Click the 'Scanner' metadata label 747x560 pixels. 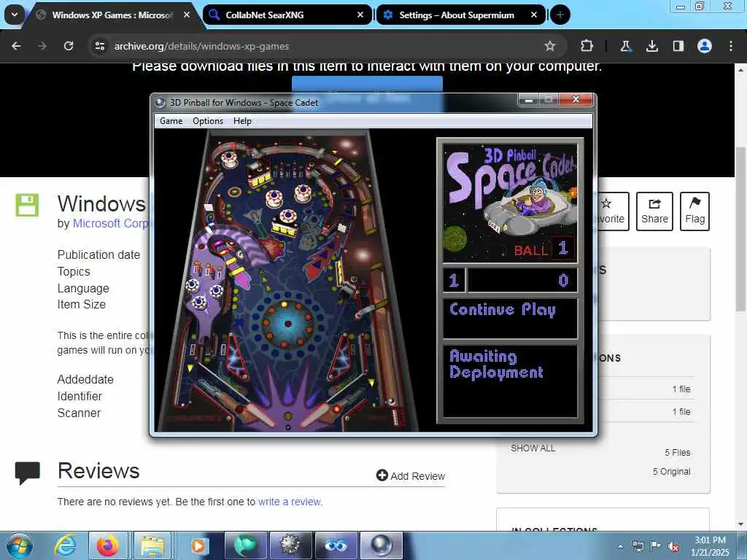coord(79,413)
